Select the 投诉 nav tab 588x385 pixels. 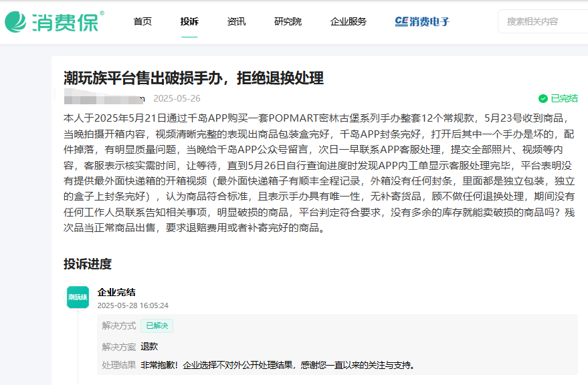[x=189, y=22]
